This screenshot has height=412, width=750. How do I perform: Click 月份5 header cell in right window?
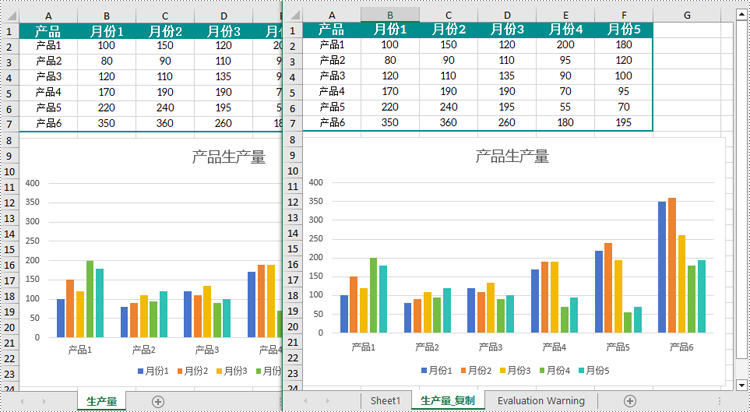[624, 30]
